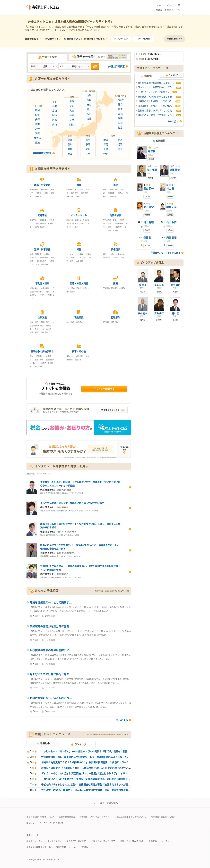This screenshot has width=210, height=868.
Task: Click the はじめての方へ button
Action: (x=121, y=39)
